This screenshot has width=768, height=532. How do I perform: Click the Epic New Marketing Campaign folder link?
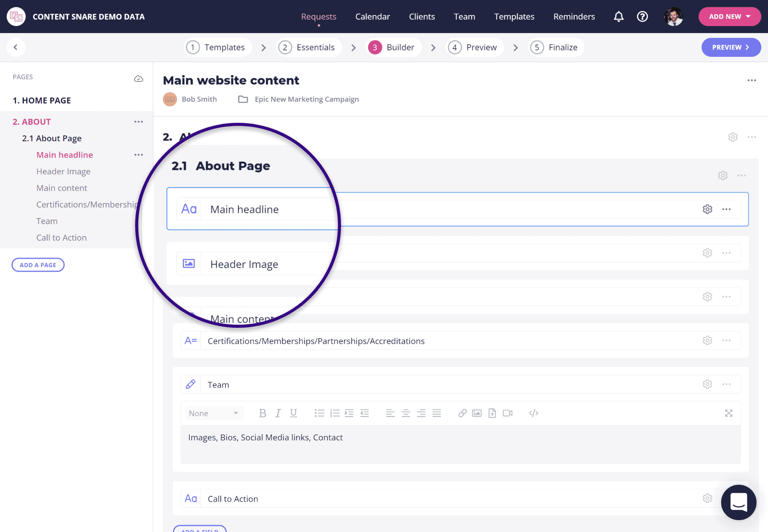(x=306, y=99)
